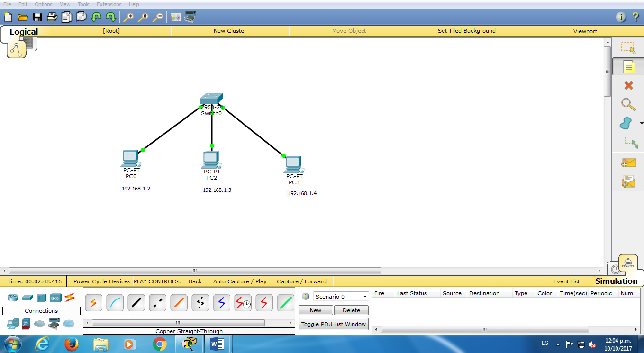The width and height of the screenshot is (644, 353).
Task: Choose the Automatic connection lightning icon
Action: [x=93, y=302]
